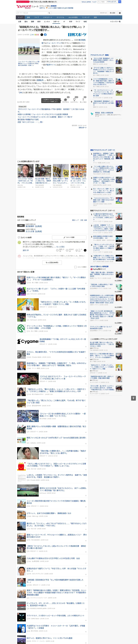Viewport: 138px width, 644px height.
Task: Open related article 武豊「あそこまでとは・・・」驚く
Action: tap(30, 122)
